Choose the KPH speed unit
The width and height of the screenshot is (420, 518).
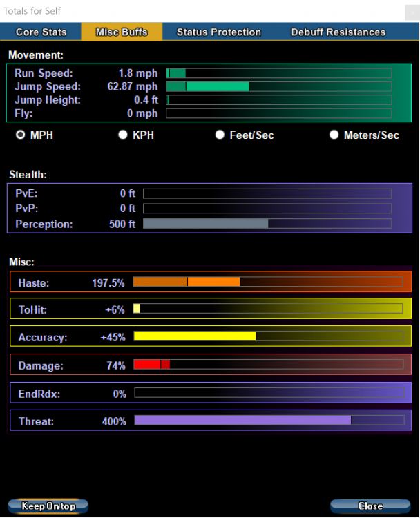pyautogui.click(x=123, y=135)
